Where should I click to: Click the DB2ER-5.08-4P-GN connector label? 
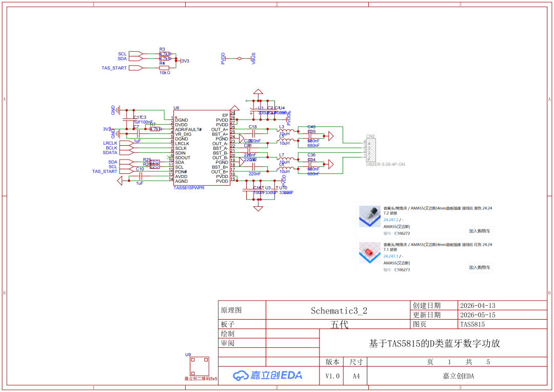pos(385,164)
